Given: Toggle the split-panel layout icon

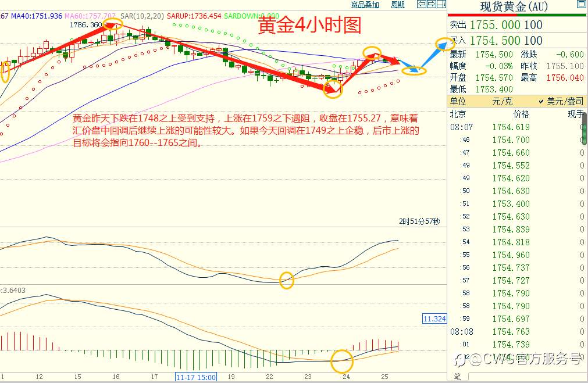Looking at the screenshot, I should click(x=441, y=4).
